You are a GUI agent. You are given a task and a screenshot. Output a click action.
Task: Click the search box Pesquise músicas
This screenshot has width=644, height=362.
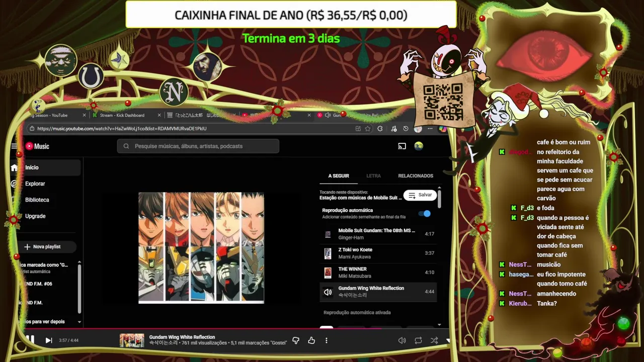pyautogui.click(x=198, y=146)
